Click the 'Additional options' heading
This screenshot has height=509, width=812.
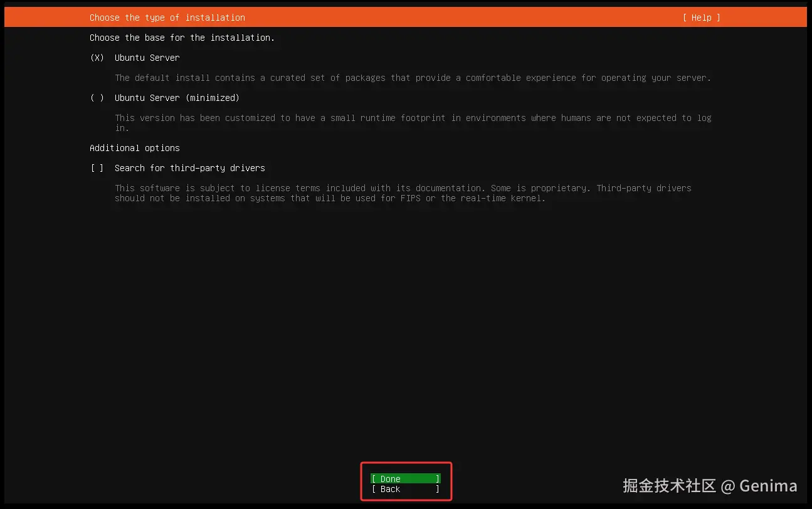click(x=135, y=148)
